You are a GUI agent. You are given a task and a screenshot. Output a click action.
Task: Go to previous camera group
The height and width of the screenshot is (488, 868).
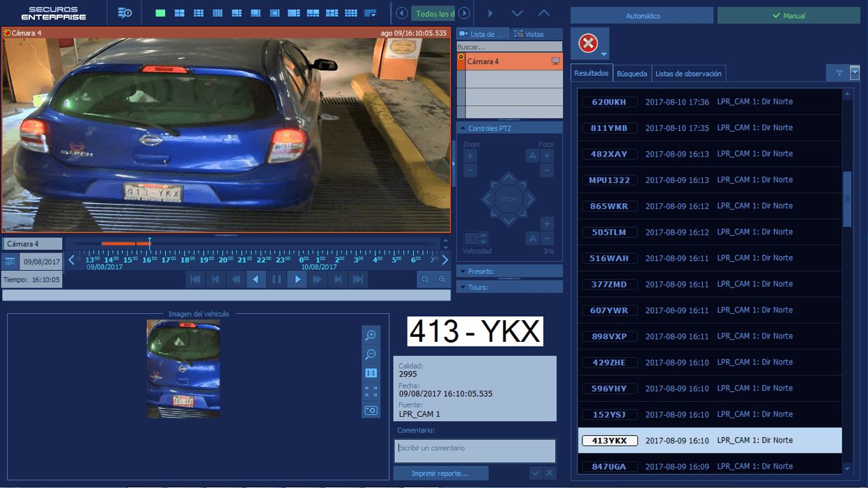click(x=402, y=13)
